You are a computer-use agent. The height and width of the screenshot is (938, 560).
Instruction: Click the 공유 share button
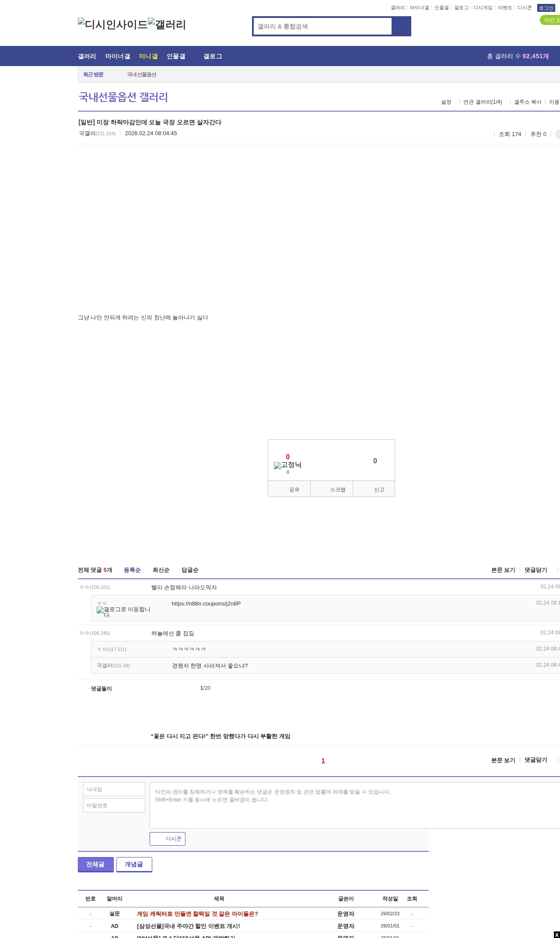289,489
